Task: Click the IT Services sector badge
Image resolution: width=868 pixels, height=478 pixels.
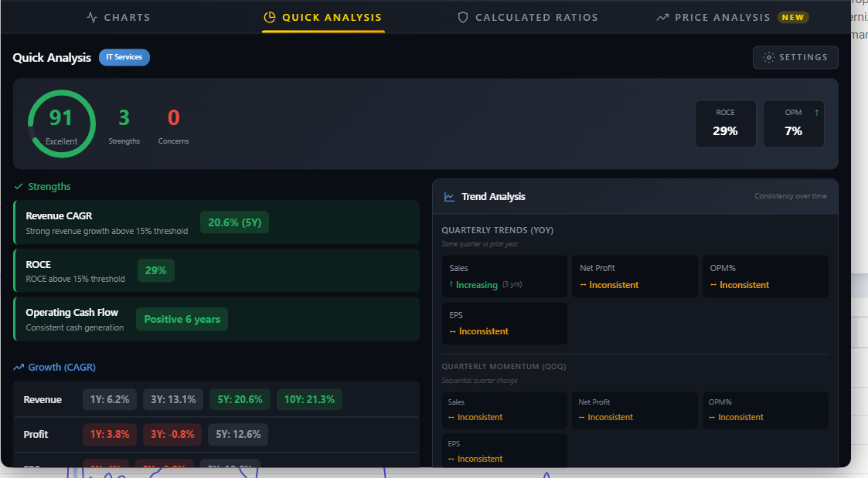Action: click(124, 57)
